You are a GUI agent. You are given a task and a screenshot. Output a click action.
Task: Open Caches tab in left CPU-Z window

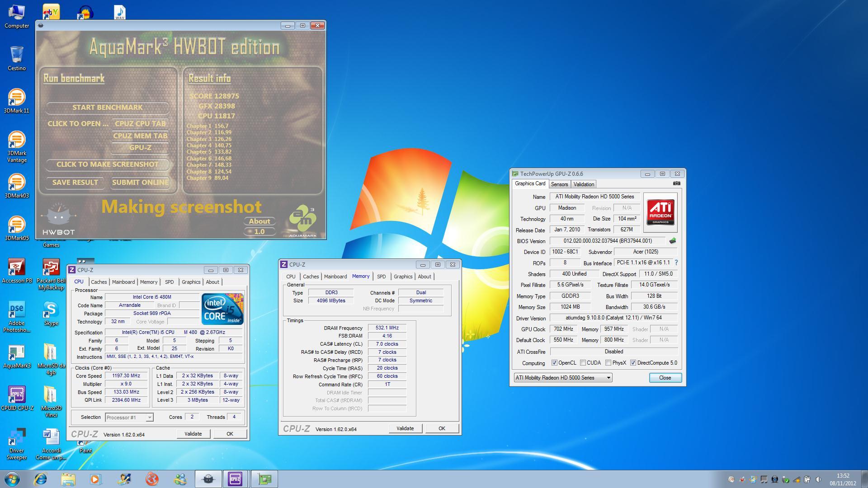(99, 282)
